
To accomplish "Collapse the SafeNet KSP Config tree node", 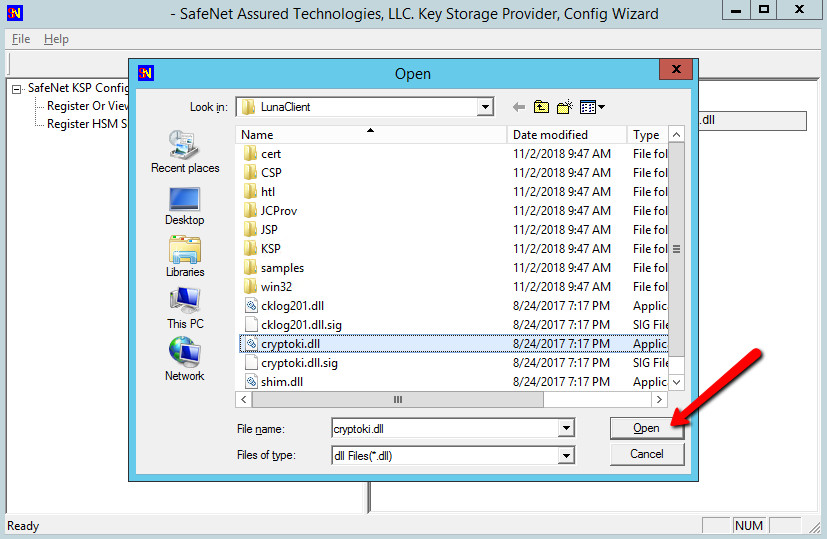I will tap(17, 88).
